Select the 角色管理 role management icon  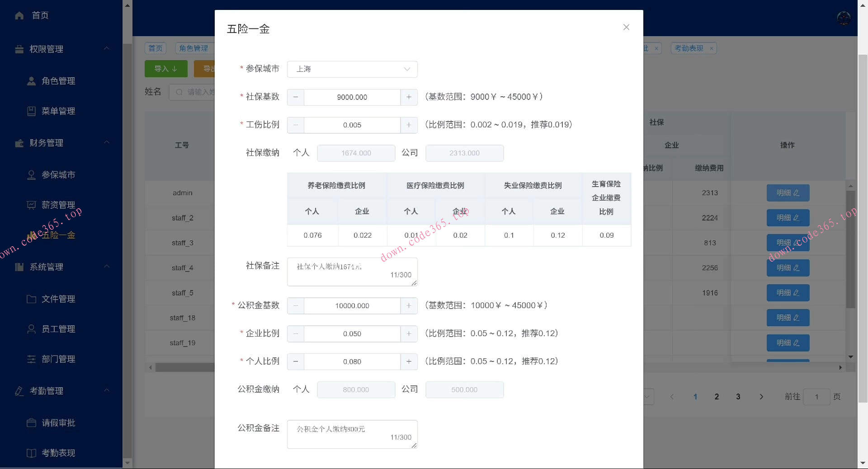(x=31, y=81)
